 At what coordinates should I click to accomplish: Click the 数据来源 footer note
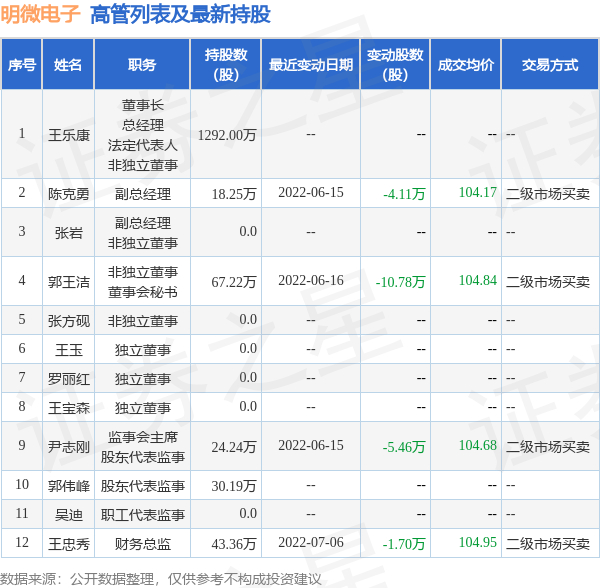point(161,579)
